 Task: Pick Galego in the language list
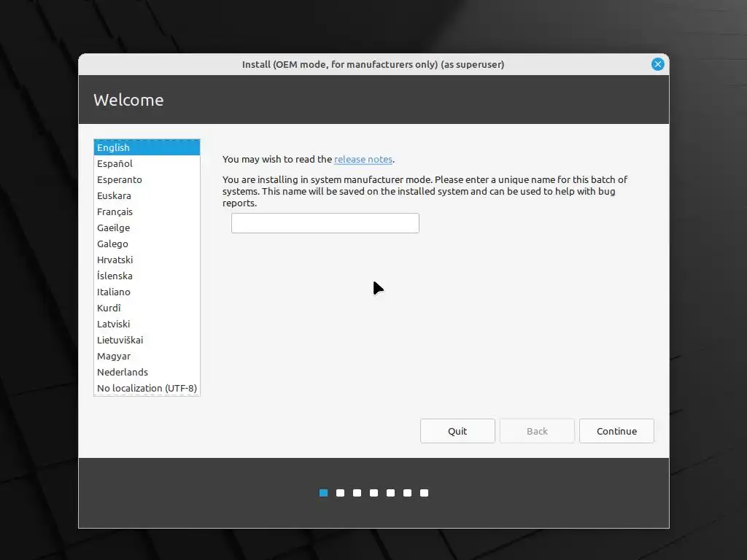click(x=147, y=244)
